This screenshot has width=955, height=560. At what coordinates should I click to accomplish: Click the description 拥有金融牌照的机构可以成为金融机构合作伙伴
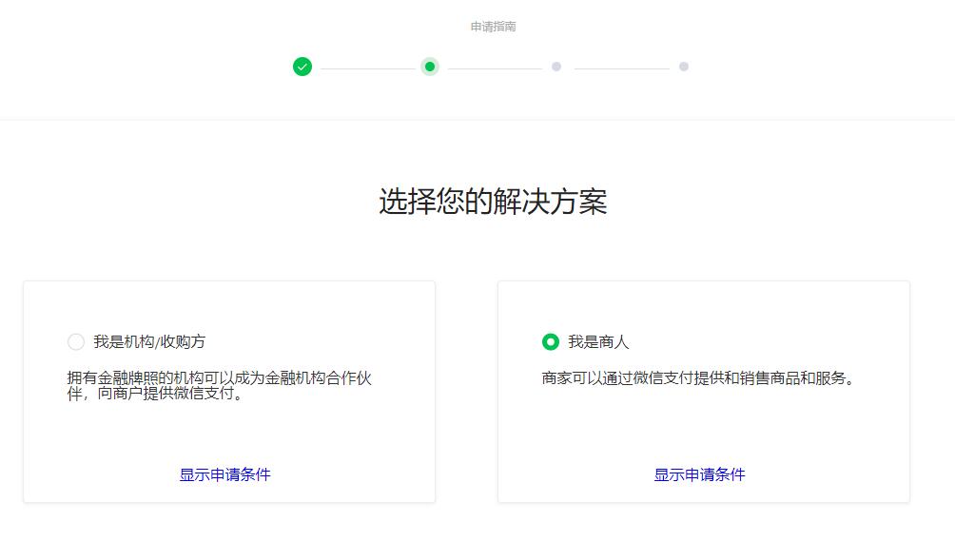click(220, 385)
